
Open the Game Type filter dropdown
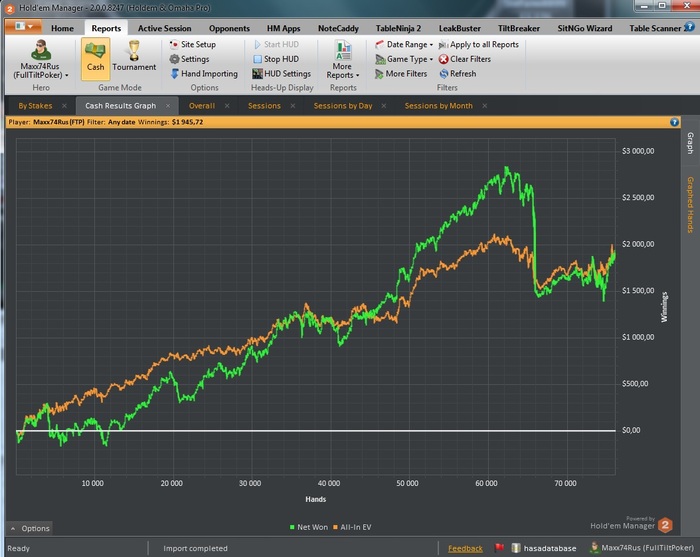[x=404, y=59]
